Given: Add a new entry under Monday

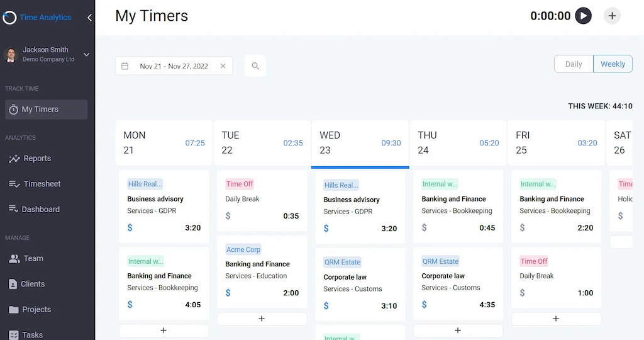Looking at the screenshot, I should 164,331.
